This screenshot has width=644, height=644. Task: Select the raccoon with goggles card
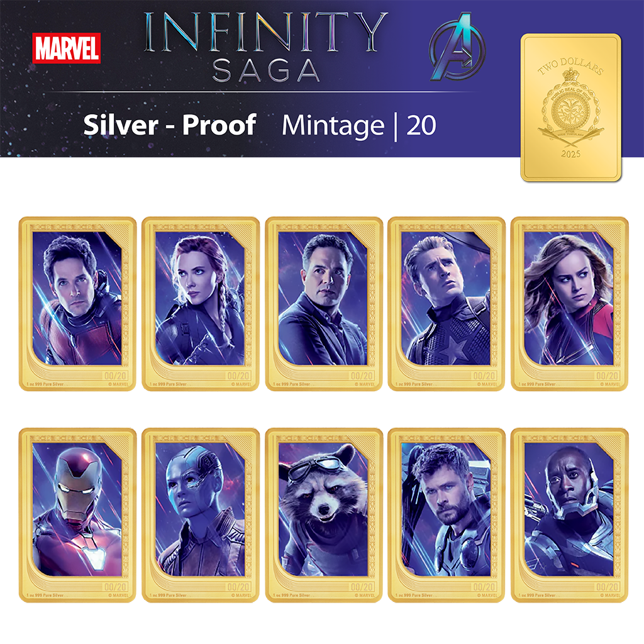(x=324, y=515)
